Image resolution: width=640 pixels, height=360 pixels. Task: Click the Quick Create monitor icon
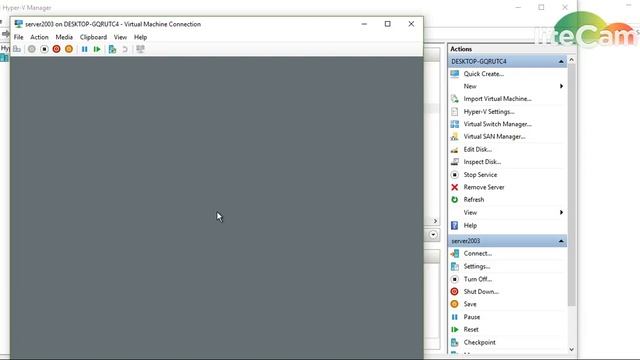pyautogui.click(x=454, y=74)
